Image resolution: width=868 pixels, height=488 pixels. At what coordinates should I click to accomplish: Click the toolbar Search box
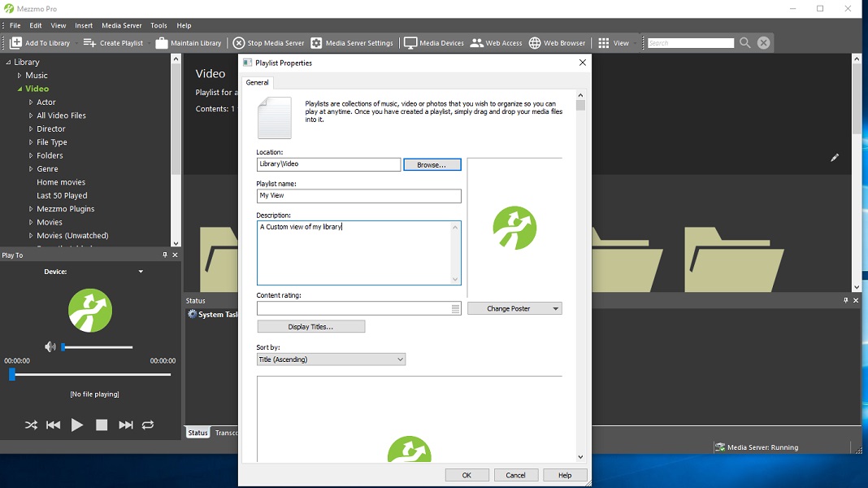(690, 42)
